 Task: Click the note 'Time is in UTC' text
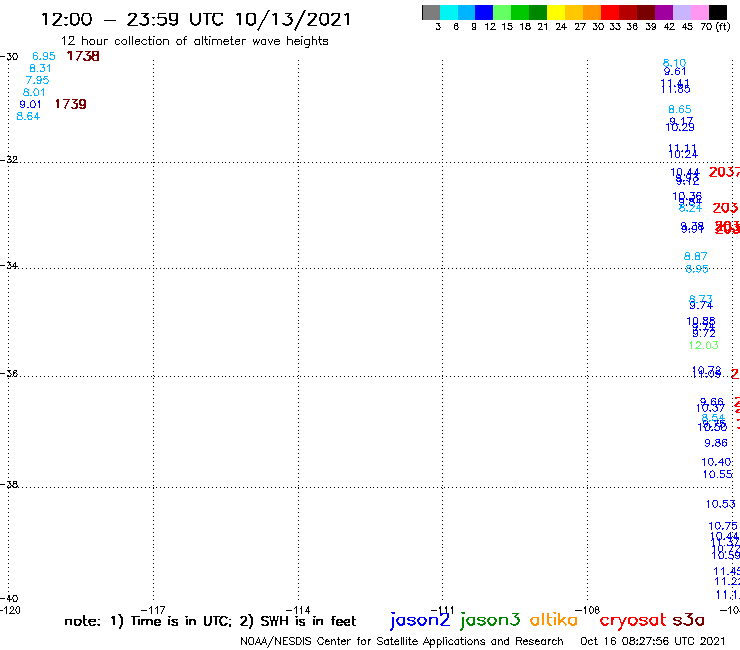pos(181,621)
